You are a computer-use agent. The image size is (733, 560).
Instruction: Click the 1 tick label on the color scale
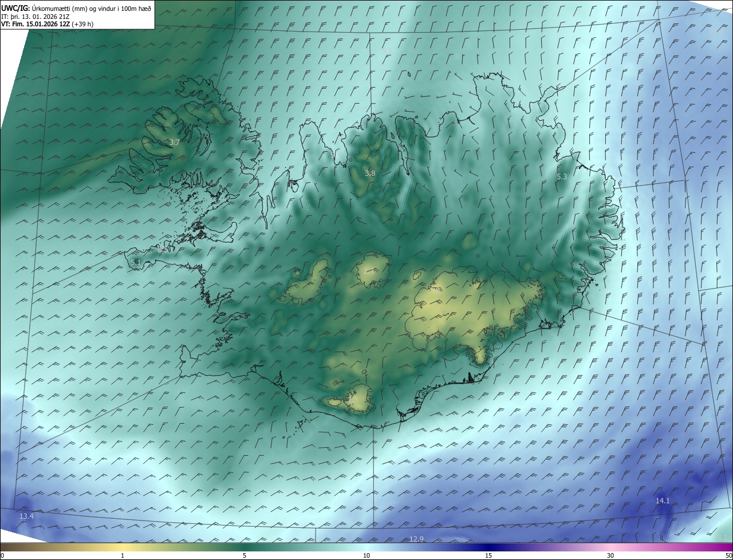click(x=123, y=555)
